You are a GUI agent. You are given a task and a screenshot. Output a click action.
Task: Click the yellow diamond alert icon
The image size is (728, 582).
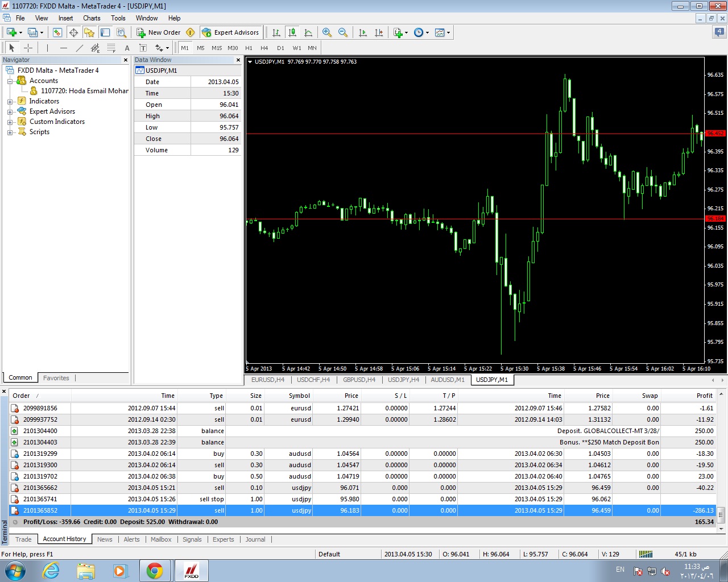[191, 32]
